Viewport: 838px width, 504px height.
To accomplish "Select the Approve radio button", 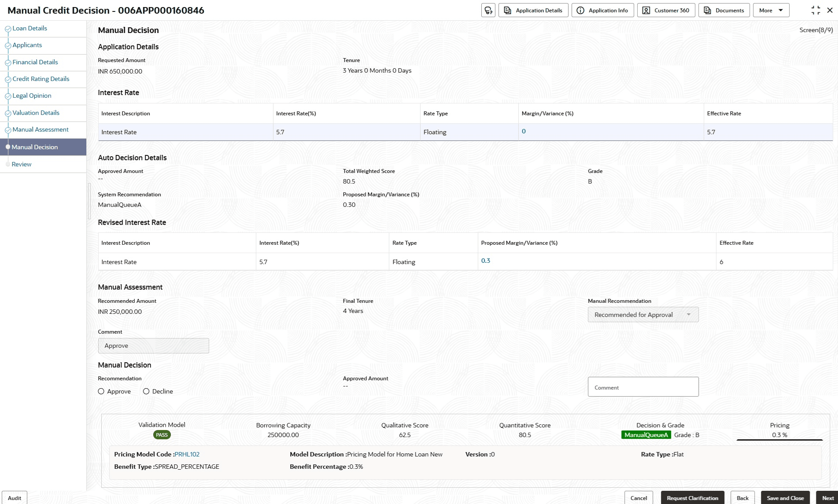I will tap(101, 391).
